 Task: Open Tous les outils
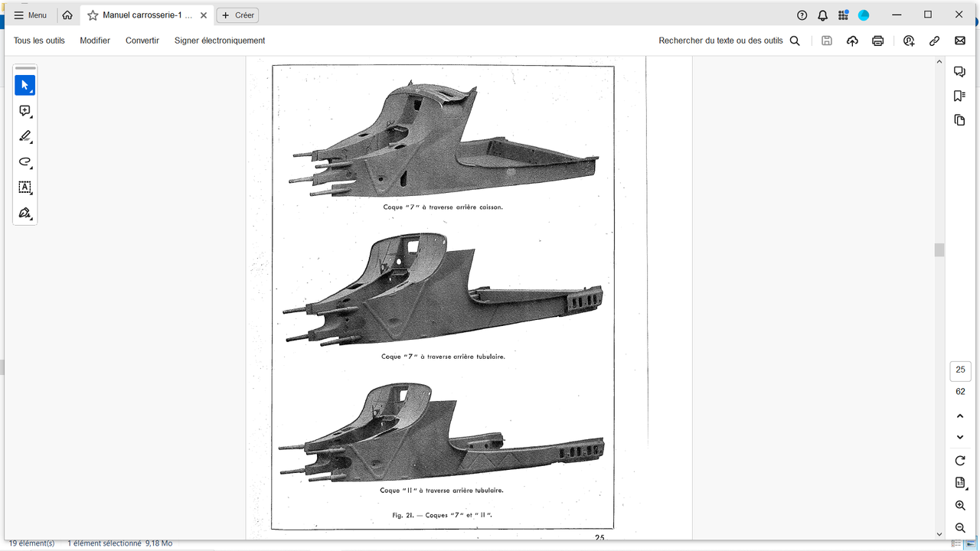point(39,41)
